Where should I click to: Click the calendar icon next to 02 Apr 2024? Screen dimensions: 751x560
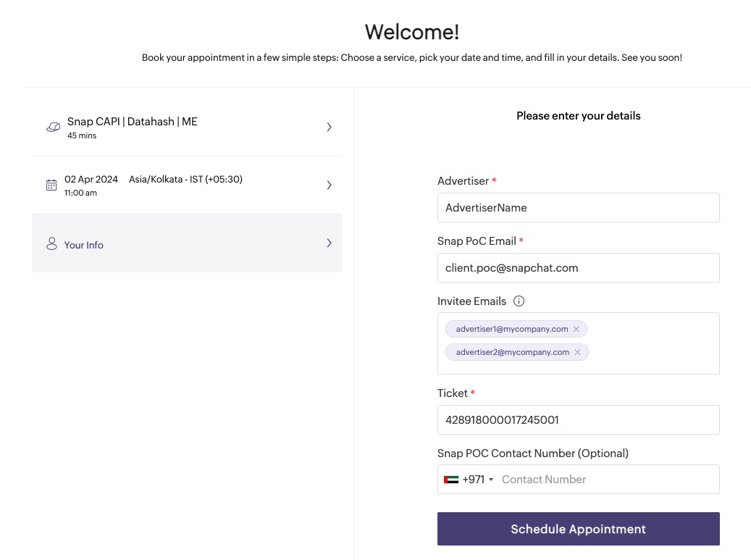pos(51,185)
